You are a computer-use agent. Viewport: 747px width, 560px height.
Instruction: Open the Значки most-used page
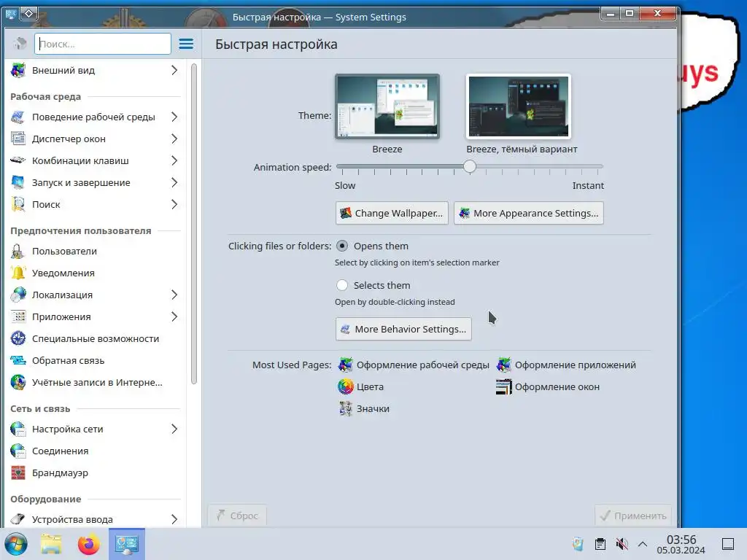tap(363, 408)
